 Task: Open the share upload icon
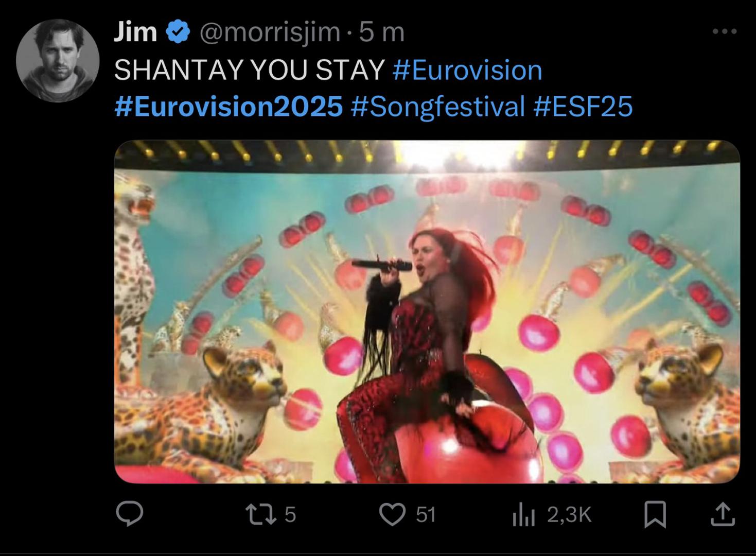click(x=723, y=514)
